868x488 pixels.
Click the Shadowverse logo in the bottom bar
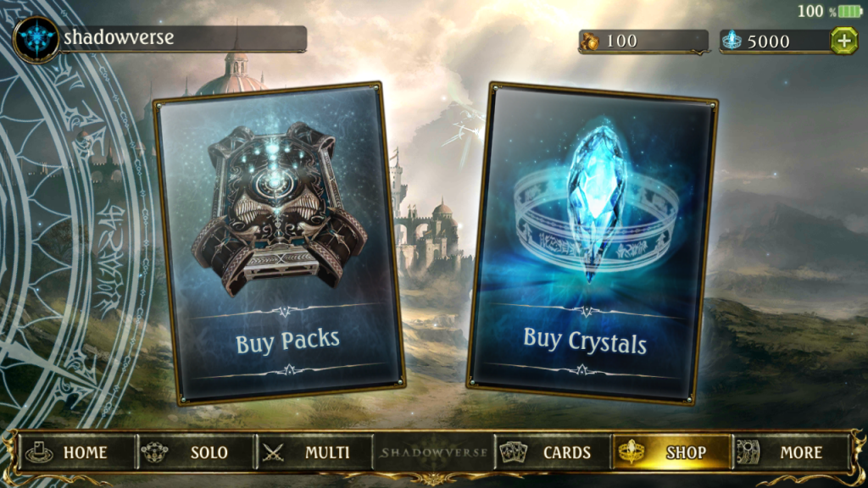click(x=433, y=452)
